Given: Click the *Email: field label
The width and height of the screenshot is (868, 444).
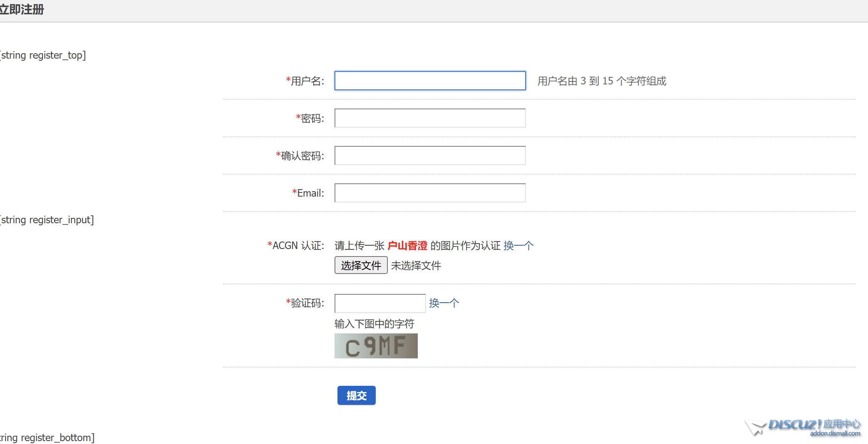Looking at the screenshot, I should (308, 193).
